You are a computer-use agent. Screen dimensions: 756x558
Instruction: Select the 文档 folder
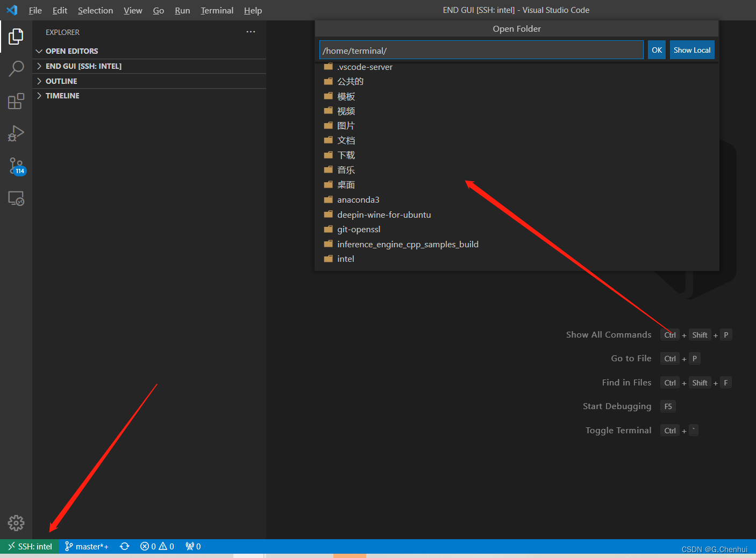point(517,140)
